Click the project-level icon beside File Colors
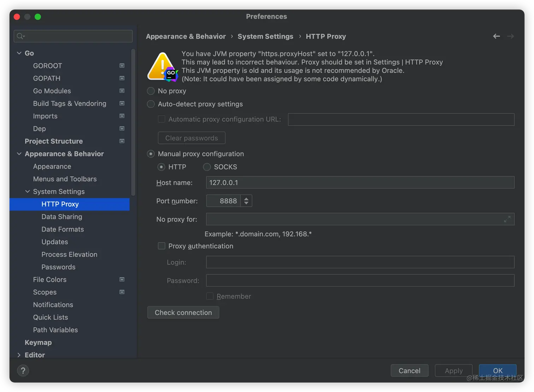 pos(122,279)
